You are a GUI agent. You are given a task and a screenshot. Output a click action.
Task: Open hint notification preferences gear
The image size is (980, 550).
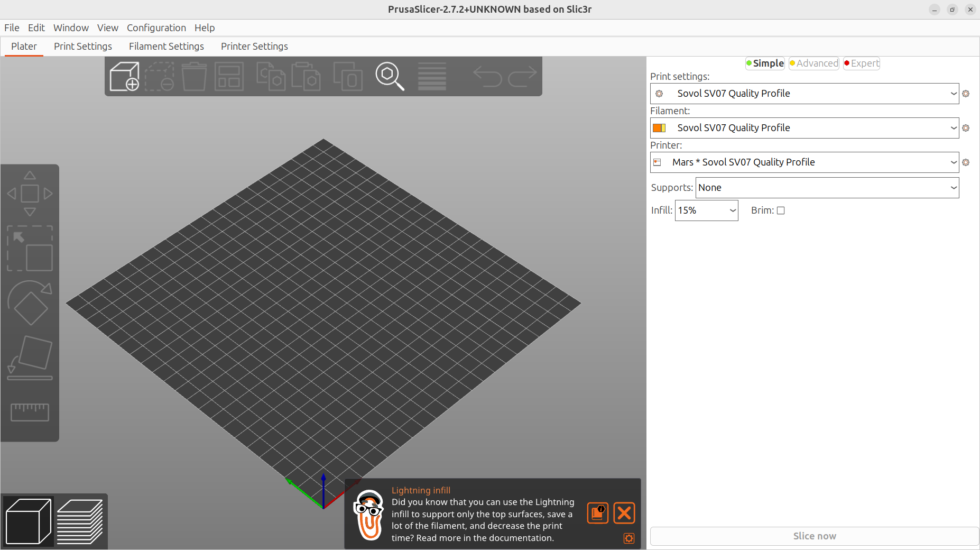pos(629,538)
